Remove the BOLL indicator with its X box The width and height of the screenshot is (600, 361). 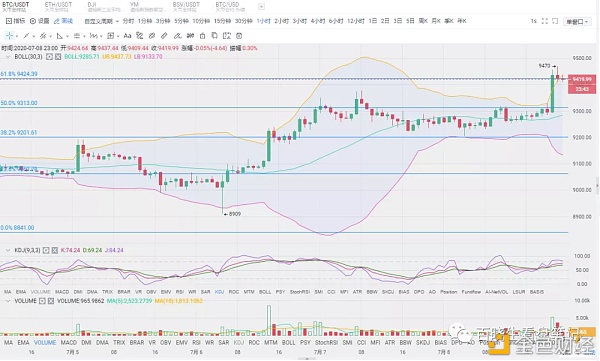58,57
